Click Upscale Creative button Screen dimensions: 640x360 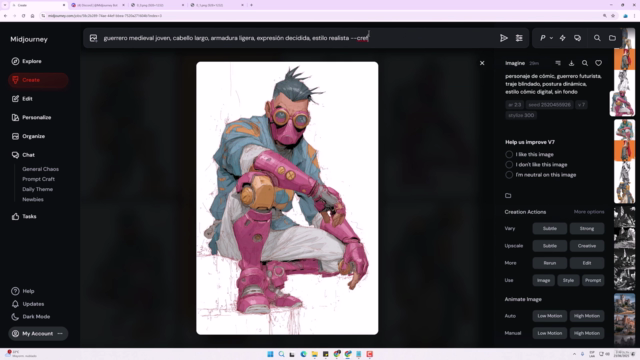pyautogui.click(x=587, y=246)
